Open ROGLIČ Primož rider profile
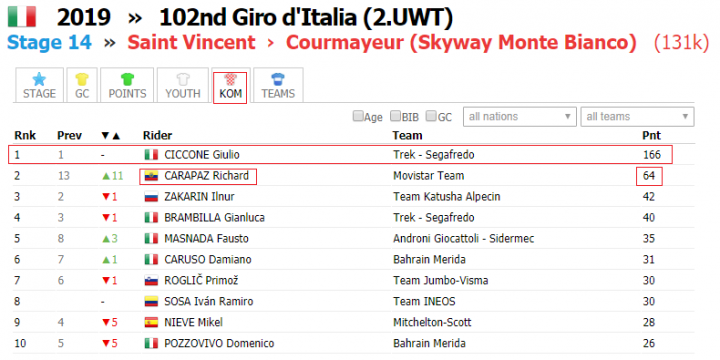 [201, 281]
